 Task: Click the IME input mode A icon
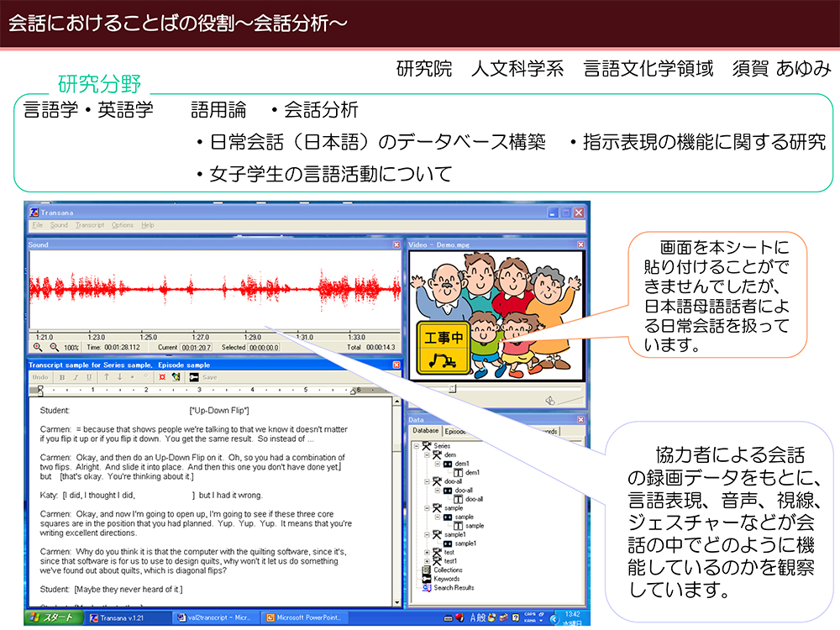pyautogui.click(x=474, y=617)
